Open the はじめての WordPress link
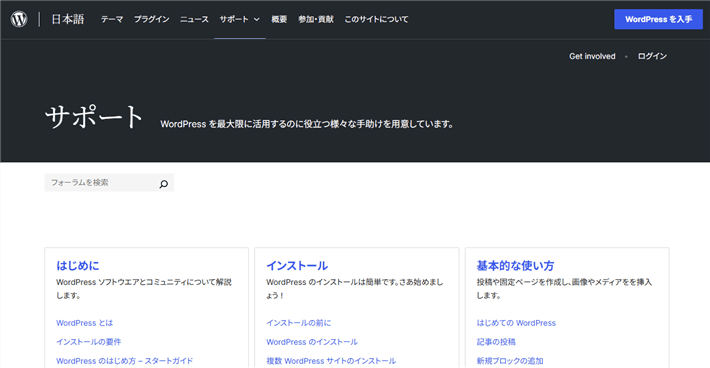Screen dimensions: 710x368 pos(516,323)
